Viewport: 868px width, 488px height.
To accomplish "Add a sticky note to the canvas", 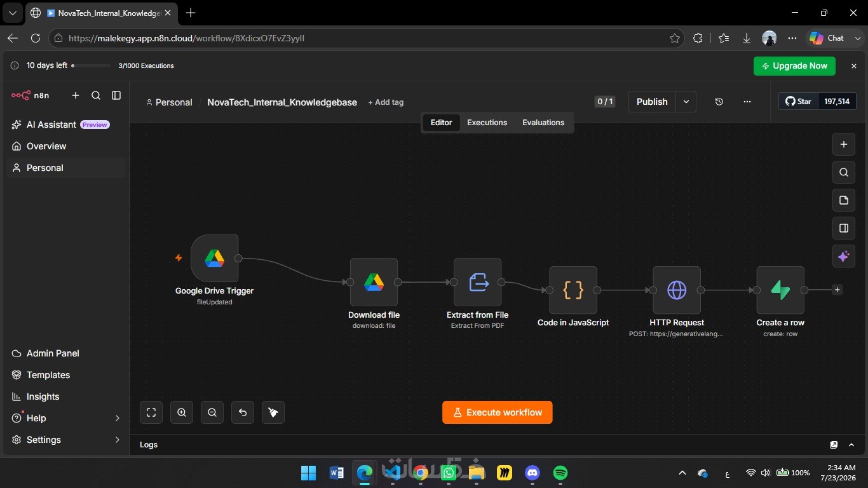I will pos(844,200).
